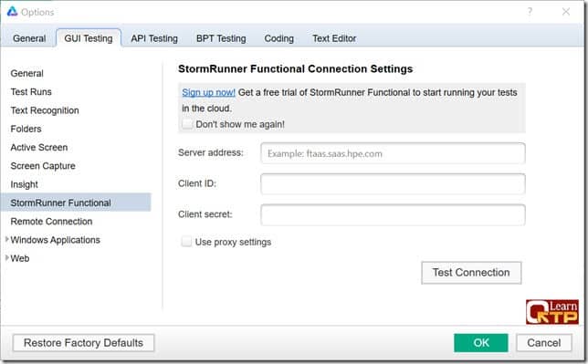This screenshot has height=364, width=588.
Task: Click the UFT logo in title bar
Action: pyautogui.click(x=12, y=12)
